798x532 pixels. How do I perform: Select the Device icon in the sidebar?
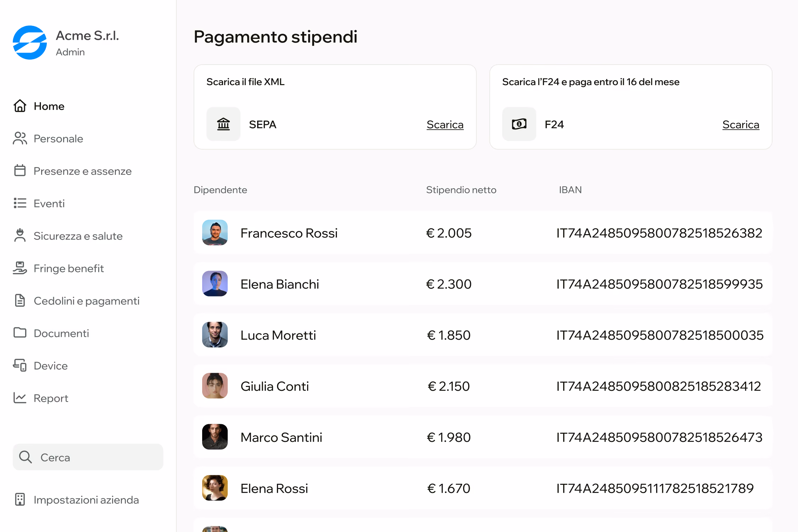pos(20,365)
